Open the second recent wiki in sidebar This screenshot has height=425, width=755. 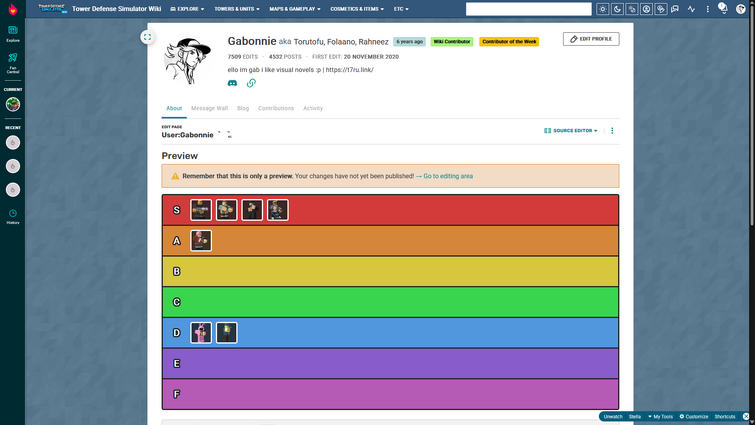coord(13,166)
